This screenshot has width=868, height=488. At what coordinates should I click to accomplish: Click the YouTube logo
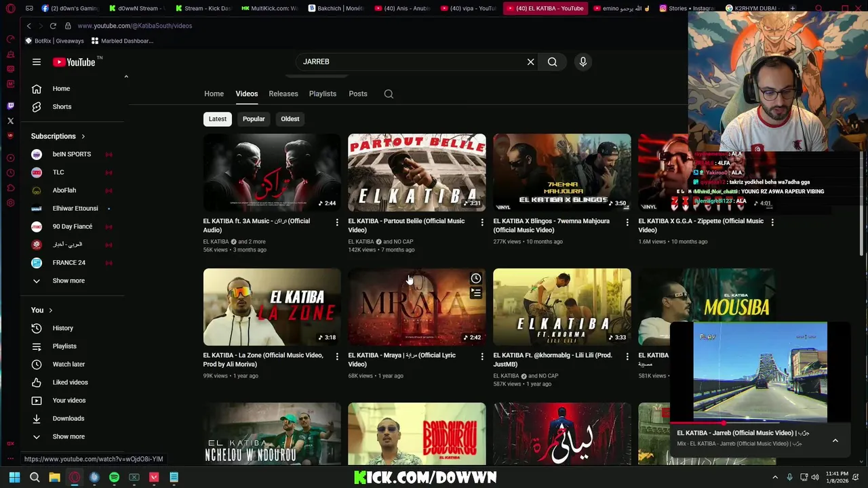pos(75,62)
